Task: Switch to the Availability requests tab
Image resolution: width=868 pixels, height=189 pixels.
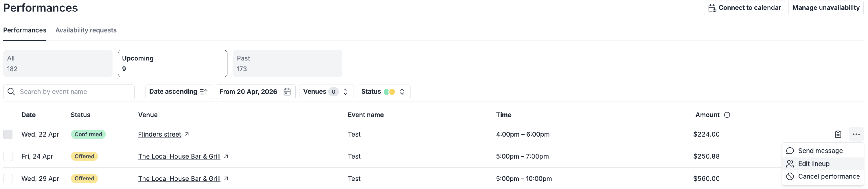Action: (x=86, y=30)
